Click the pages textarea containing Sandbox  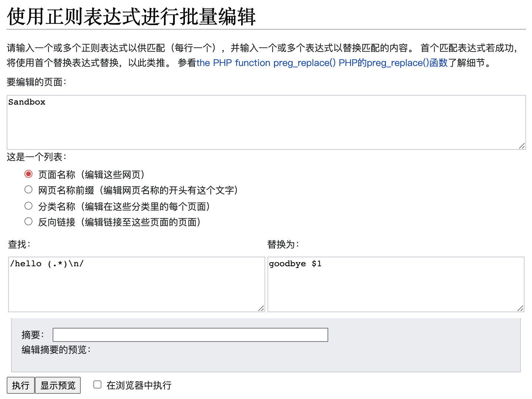click(x=266, y=122)
